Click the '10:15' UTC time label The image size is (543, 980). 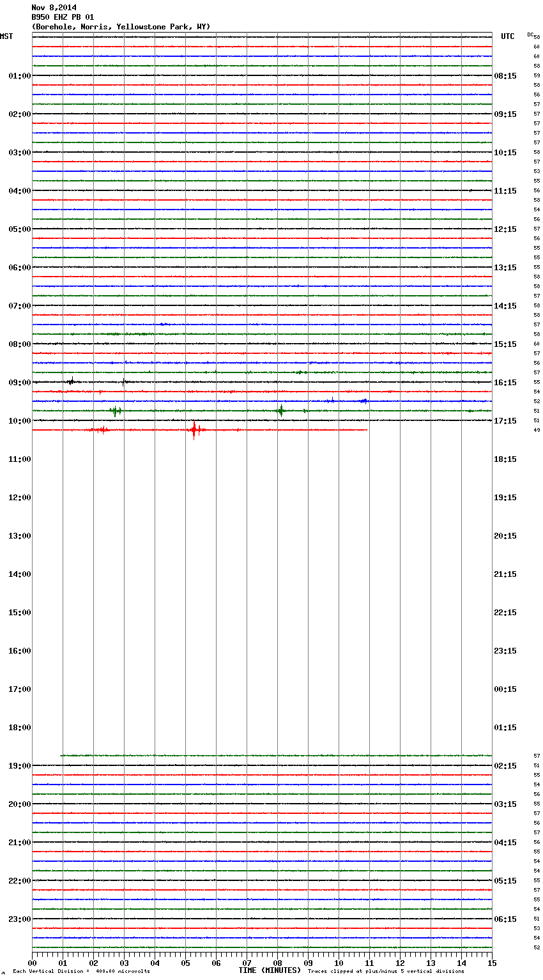[x=505, y=153]
